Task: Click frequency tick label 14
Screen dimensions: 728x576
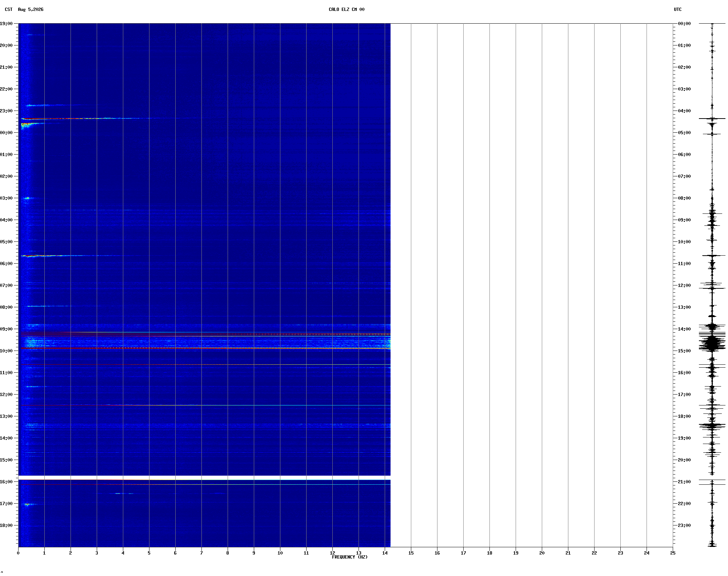Action: pyautogui.click(x=385, y=553)
